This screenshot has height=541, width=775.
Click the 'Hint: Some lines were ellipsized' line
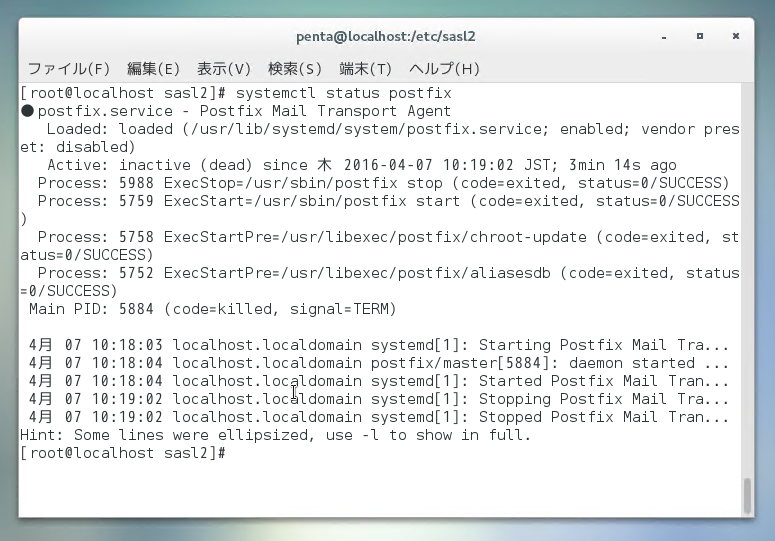pyautogui.click(x=276, y=435)
